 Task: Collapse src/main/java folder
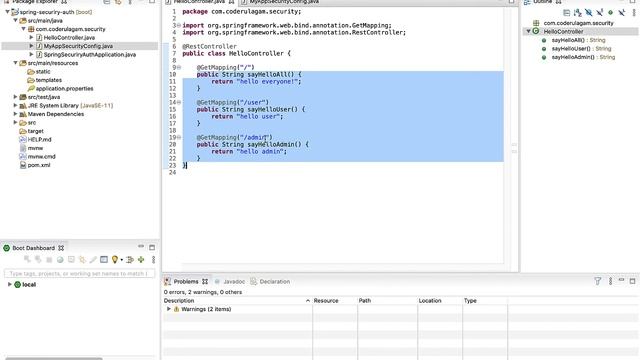point(16,20)
